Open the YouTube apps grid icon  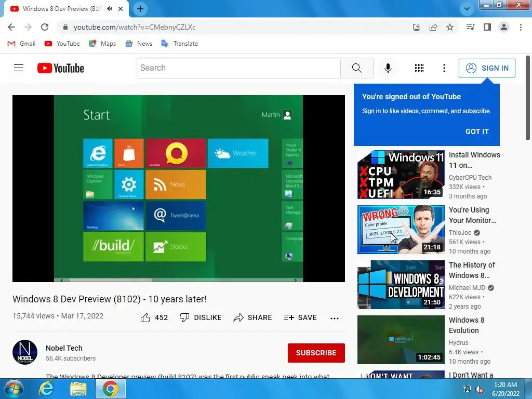(419, 68)
